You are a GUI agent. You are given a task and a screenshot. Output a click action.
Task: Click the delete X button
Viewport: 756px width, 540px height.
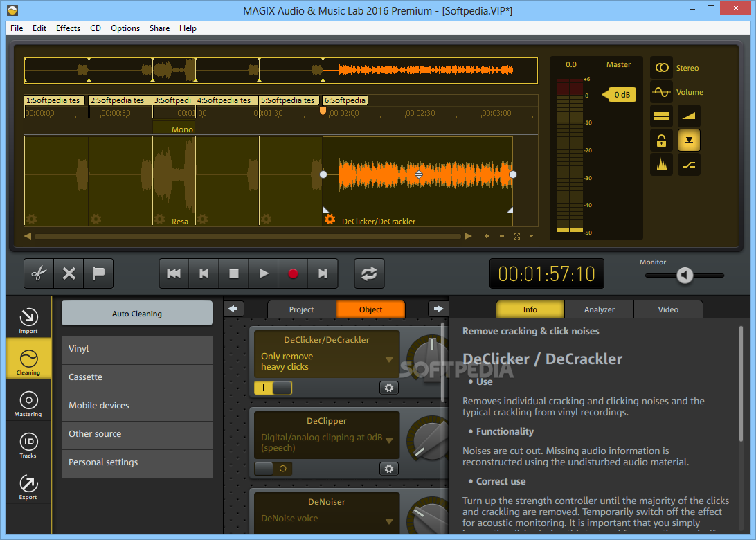pyautogui.click(x=69, y=273)
